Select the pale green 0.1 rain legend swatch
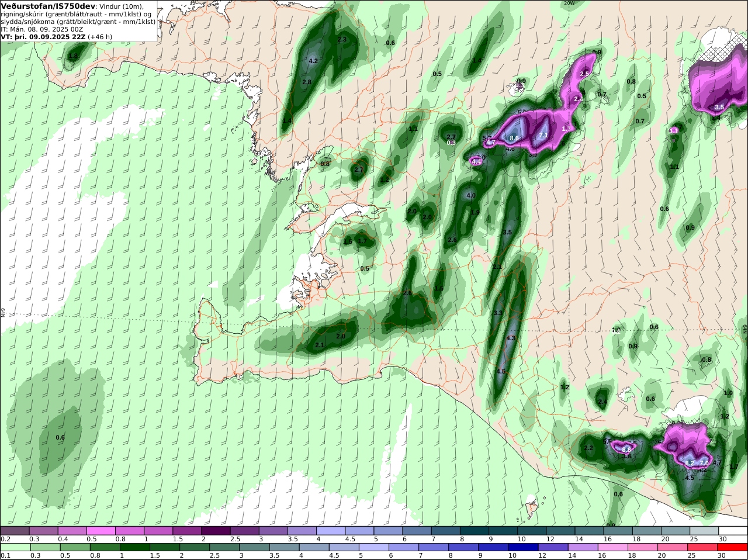The image size is (748, 560). [15, 547]
